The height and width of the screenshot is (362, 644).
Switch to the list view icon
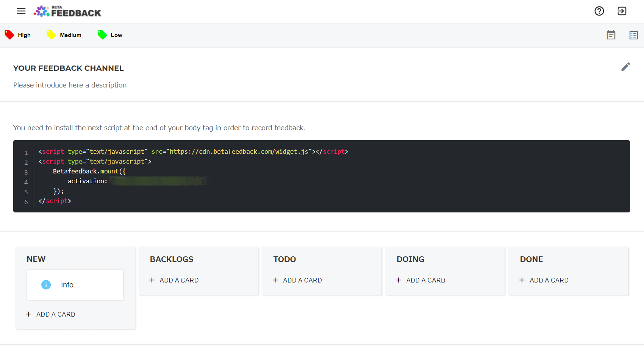pos(634,35)
